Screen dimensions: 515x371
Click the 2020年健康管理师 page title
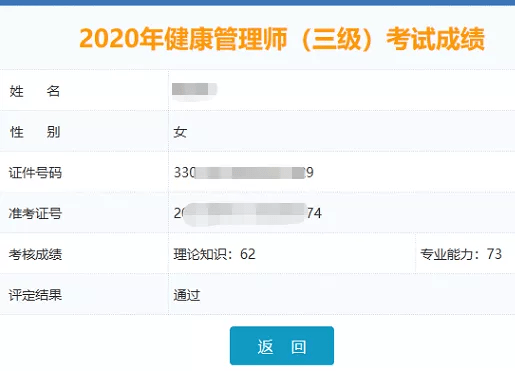[282, 39]
